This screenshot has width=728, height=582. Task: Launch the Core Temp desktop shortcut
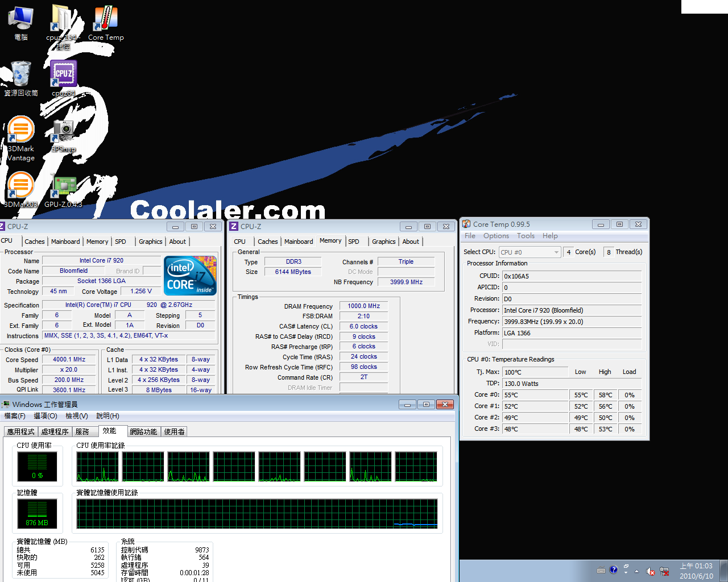coord(106,23)
